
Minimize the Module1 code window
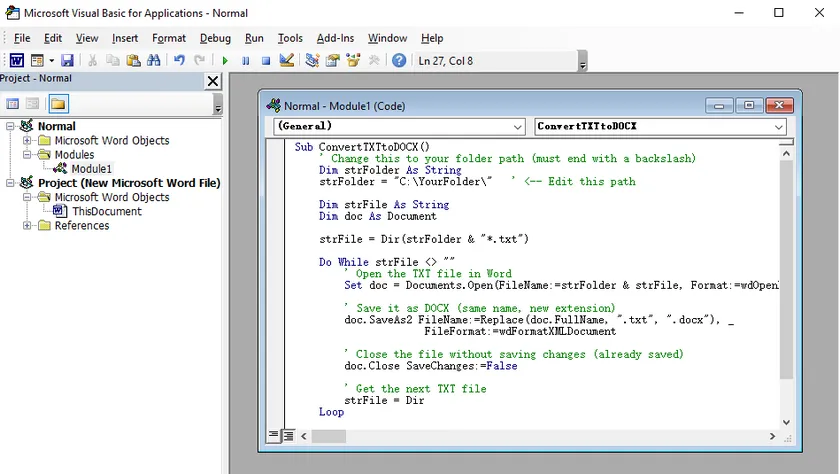(x=719, y=106)
